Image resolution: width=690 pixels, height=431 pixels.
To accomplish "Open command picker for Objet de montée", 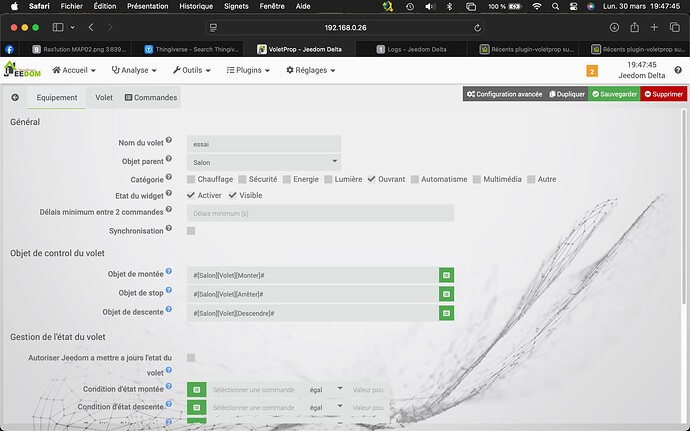I will pyautogui.click(x=446, y=275).
